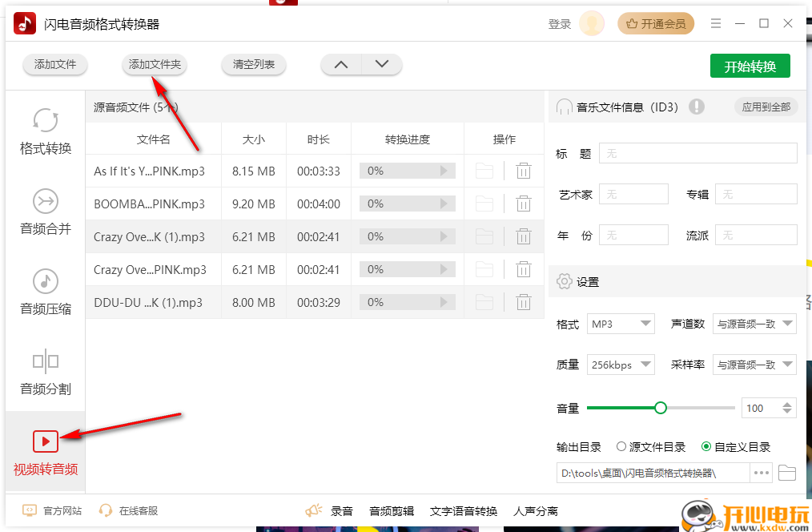The height and width of the screenshot is (532, 812).
Task: Open the hamburger menu near window controls
Action: [x=715, y=23]
